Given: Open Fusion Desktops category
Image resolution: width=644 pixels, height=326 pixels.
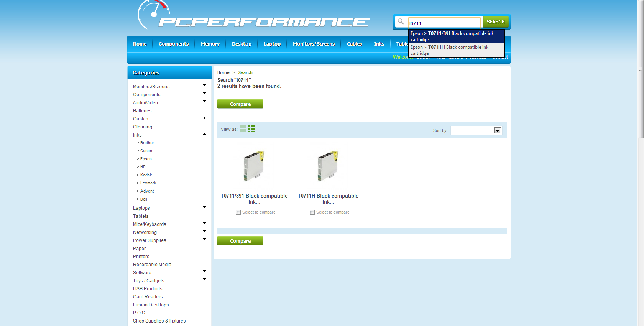Looking at the screenshot, I should 151,305.
